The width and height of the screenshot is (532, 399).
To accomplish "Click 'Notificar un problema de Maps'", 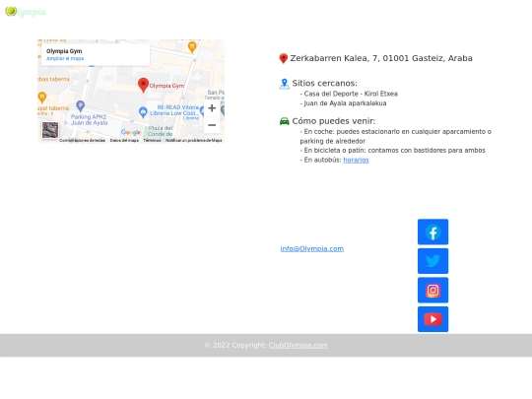I will (194, 140).
